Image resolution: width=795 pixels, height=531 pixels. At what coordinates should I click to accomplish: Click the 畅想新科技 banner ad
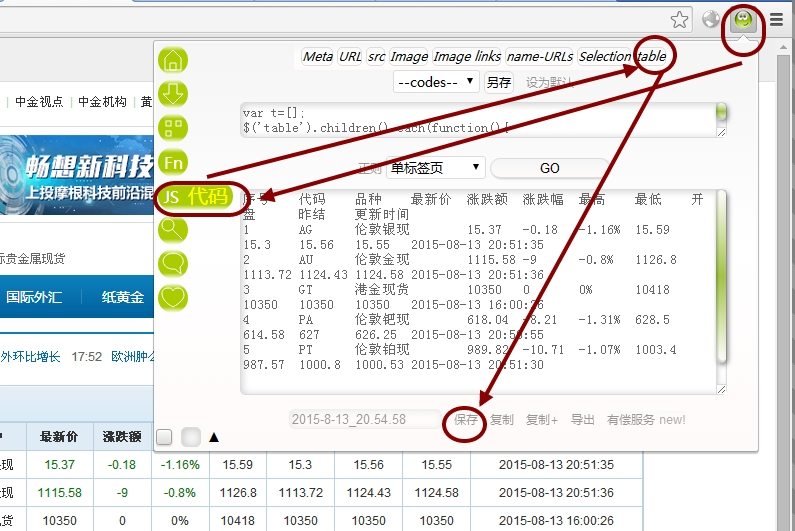click(77, 175)
